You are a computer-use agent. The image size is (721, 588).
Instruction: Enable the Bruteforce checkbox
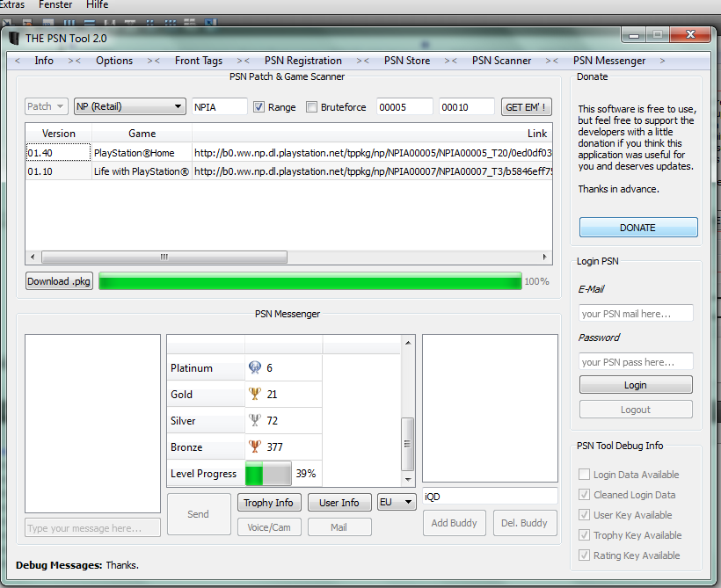312,107
